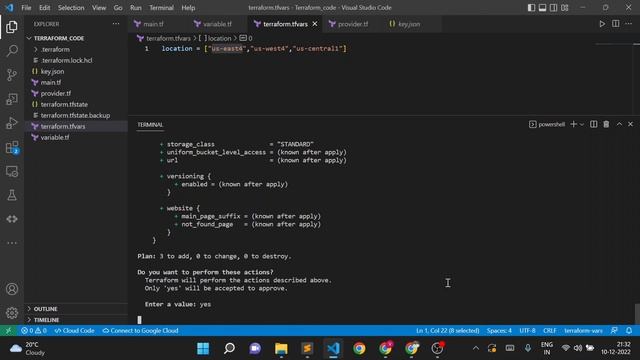The image size is (640, 360).
Task: Open editor More Actions ellipsis
Action: click(x=629, y=24)
